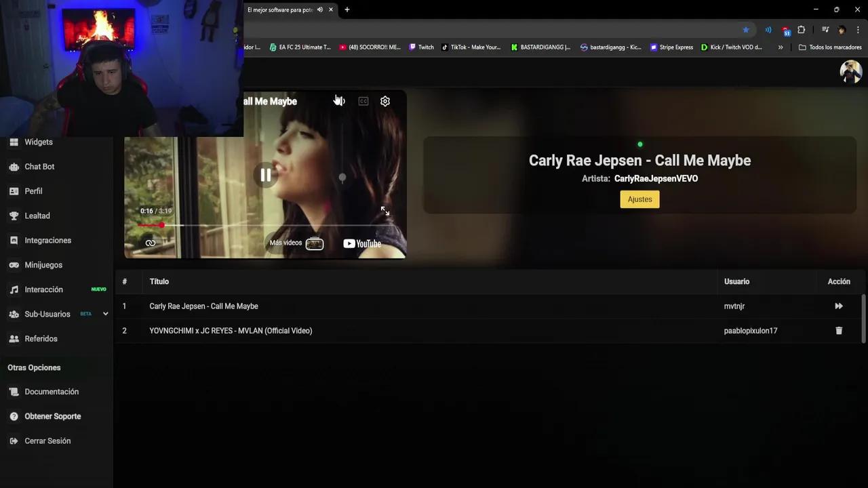Click the Obtener Soporte question mark icon
868x488 pixels.
point(14,416)
